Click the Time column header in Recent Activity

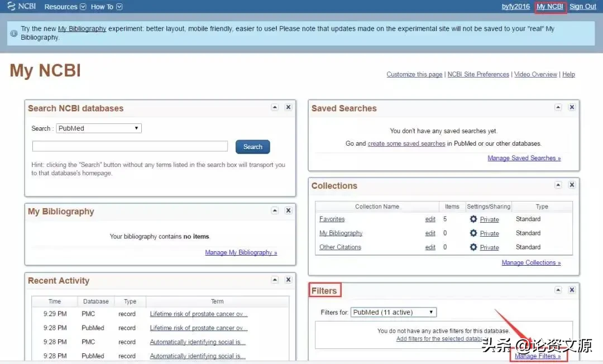[55, 301]
